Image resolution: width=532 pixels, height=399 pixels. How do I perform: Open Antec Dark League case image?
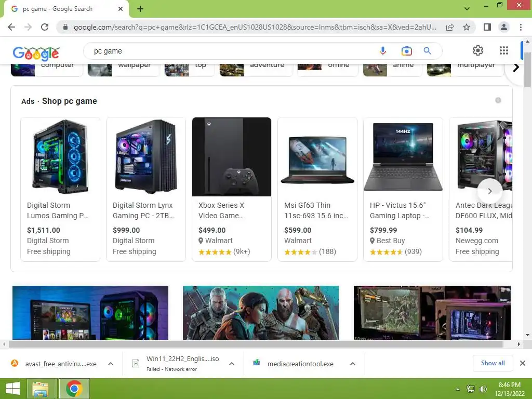click(x=481, y=157)
